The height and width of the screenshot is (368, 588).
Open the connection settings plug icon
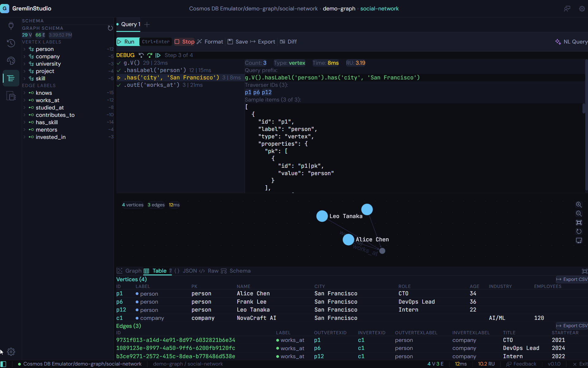click(11, 26)
